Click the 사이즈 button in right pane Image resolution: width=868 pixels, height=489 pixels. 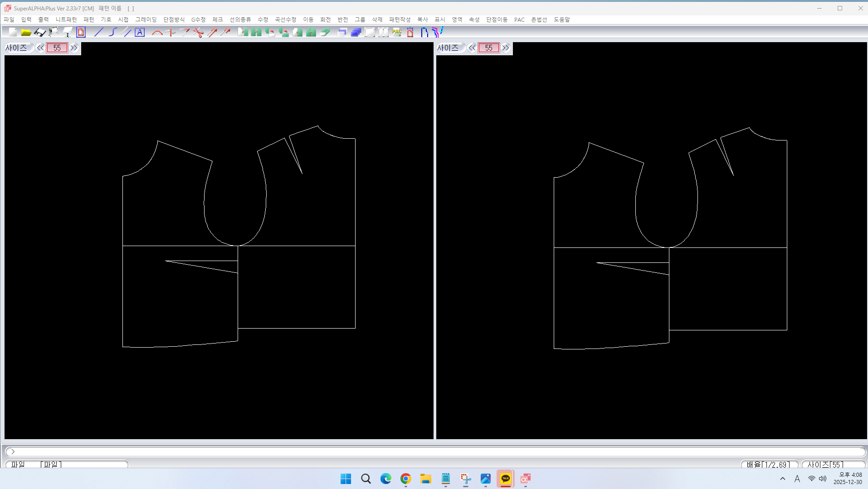click(x=449, y=48)
